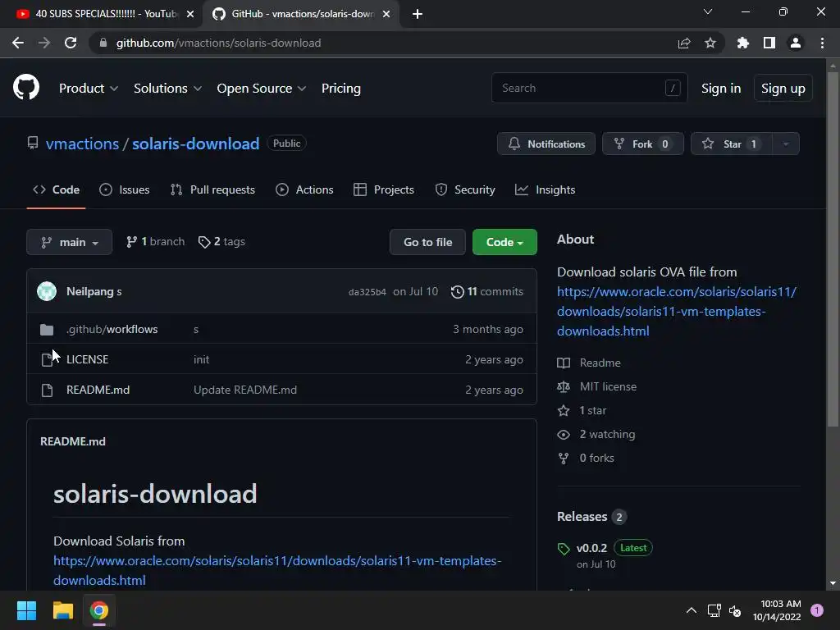Close the YouTube browser tab

pos(190,14)
